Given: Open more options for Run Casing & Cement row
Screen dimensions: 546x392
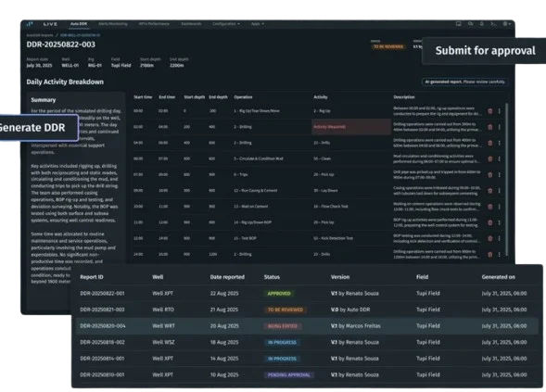Looking at the screenshot, I should click(500, 191).
